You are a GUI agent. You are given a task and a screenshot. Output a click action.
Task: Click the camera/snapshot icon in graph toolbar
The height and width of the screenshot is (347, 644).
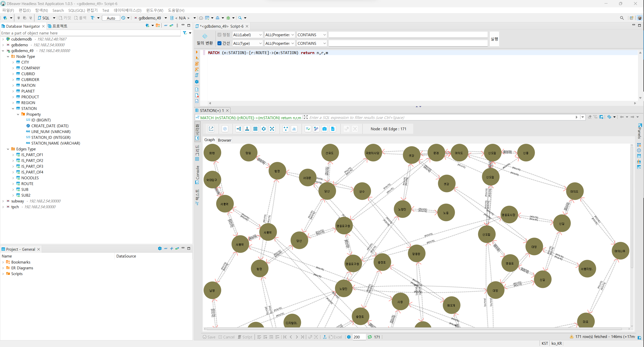[325, 129]
